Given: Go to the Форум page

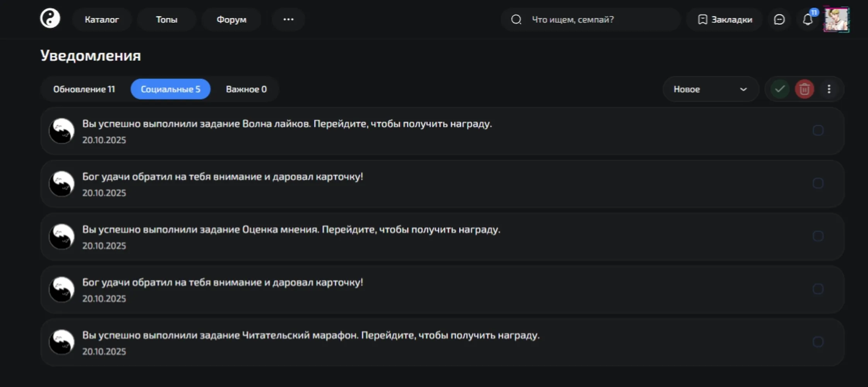Looking at the screenshot, I should point(231,19).
